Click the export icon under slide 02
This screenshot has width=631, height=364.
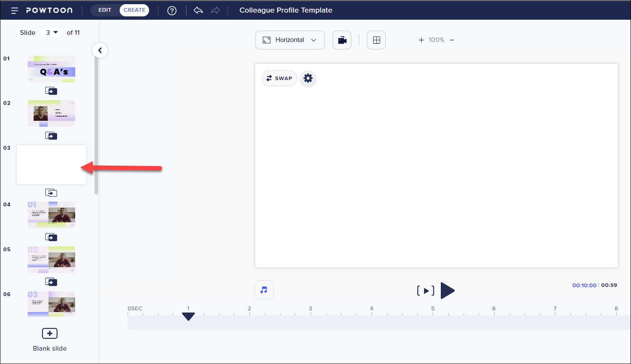pos(51,135)
